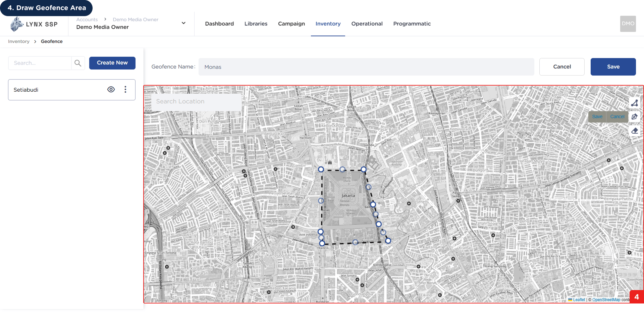Click the Geofence breadcrumb text
This screenshot has height=330, width=644.
[52, 41]
